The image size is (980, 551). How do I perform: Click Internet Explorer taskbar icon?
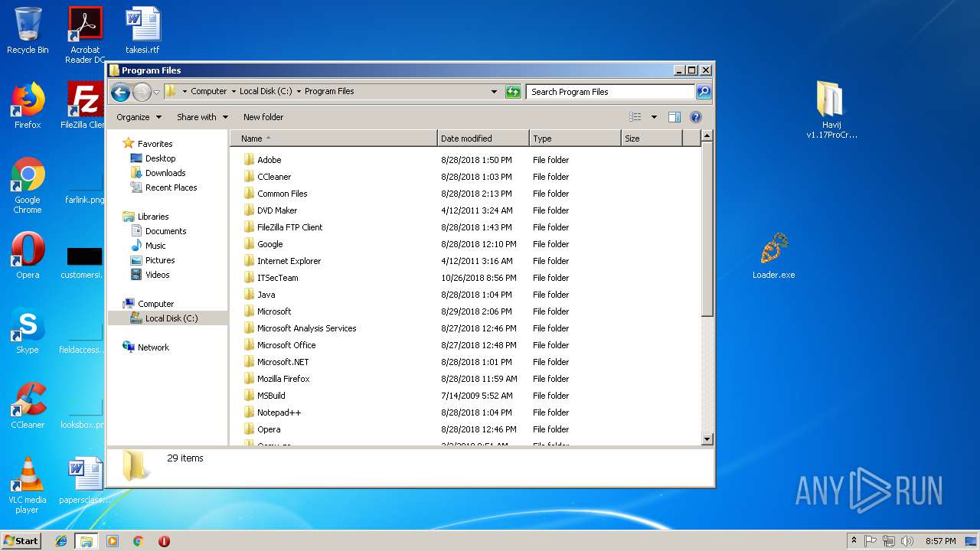[61, 541]
